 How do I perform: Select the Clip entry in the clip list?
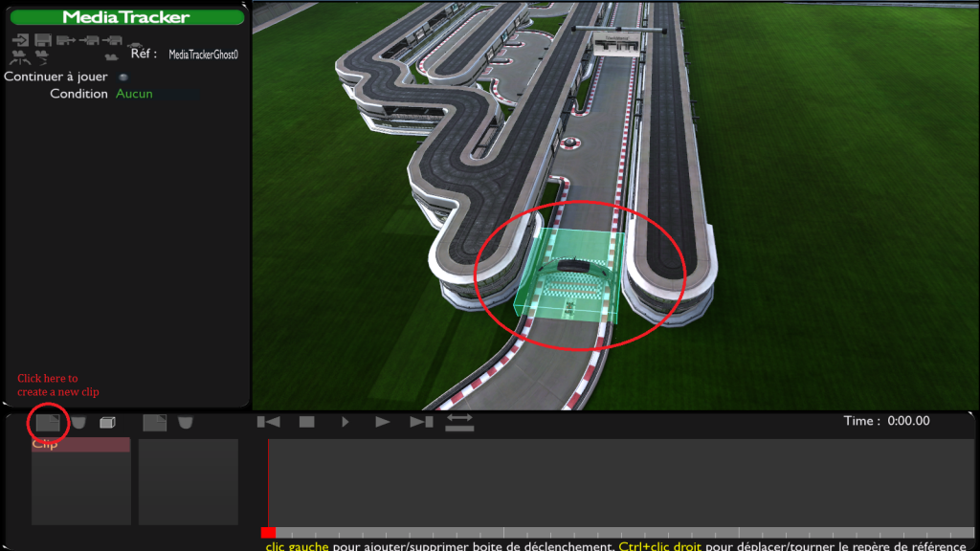(80, 445)
